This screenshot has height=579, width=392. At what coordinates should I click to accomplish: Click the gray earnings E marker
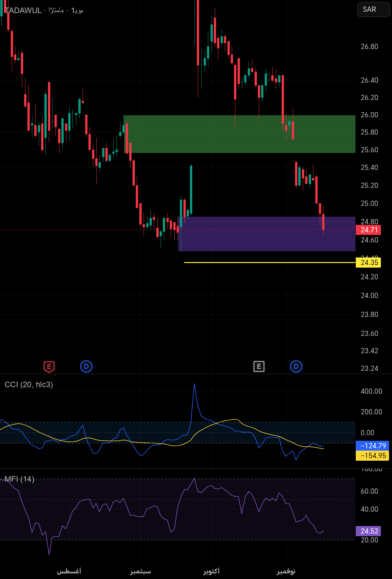tap(259, 367)
